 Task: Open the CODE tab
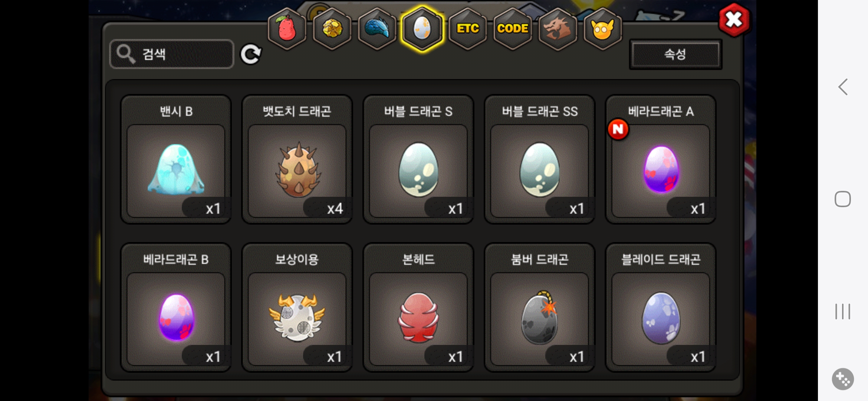pos(513,29)
